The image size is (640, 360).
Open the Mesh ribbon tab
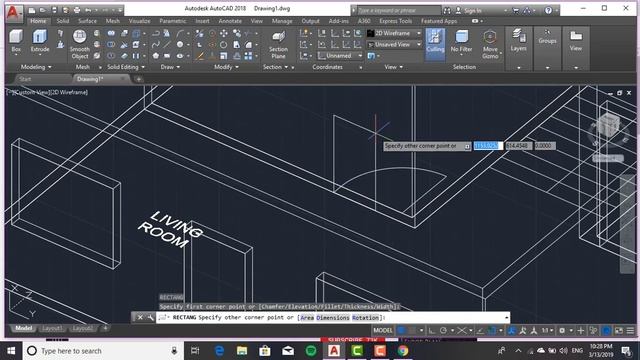[113, 21]
